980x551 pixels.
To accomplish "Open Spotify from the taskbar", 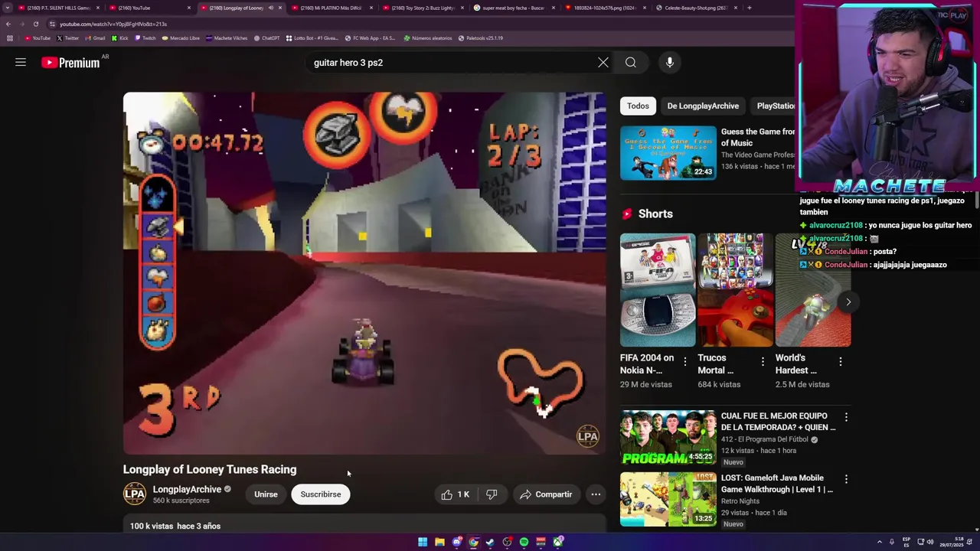I will 524,542.
